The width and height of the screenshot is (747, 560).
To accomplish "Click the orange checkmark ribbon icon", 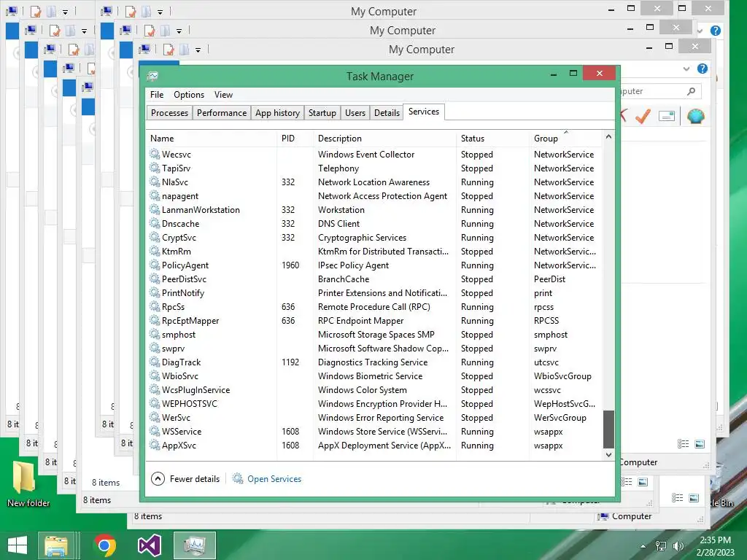I will 643,116.
